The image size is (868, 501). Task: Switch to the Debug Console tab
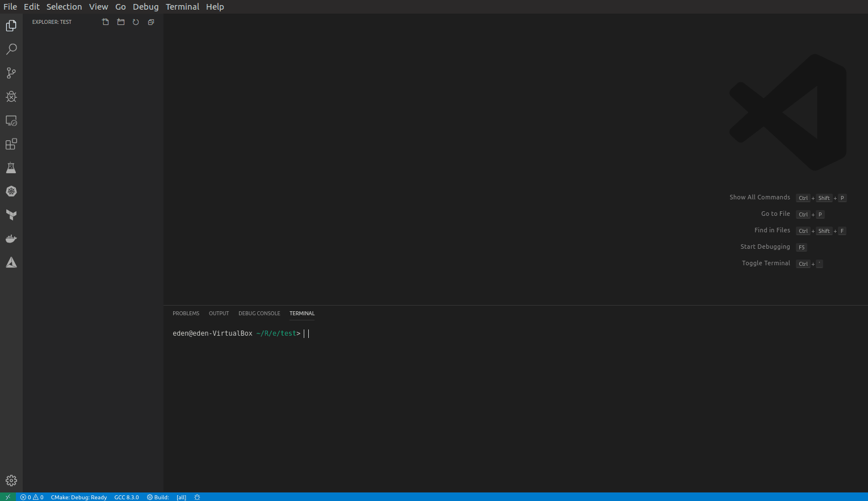259,314
